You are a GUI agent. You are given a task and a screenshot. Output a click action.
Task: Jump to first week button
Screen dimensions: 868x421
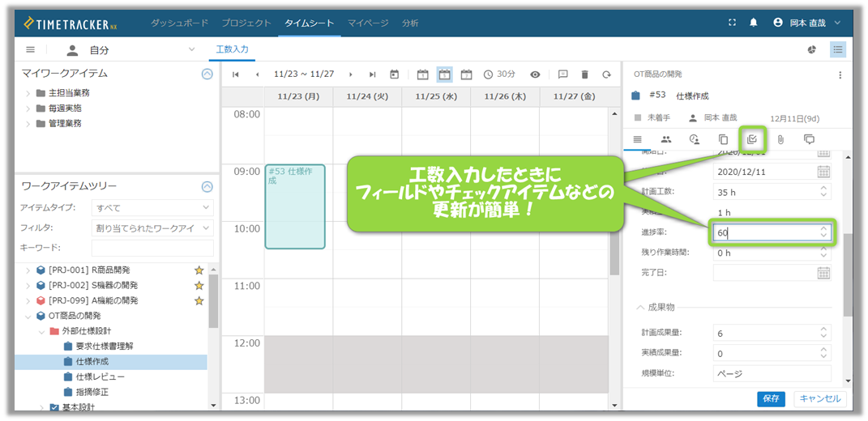(235, 74)
